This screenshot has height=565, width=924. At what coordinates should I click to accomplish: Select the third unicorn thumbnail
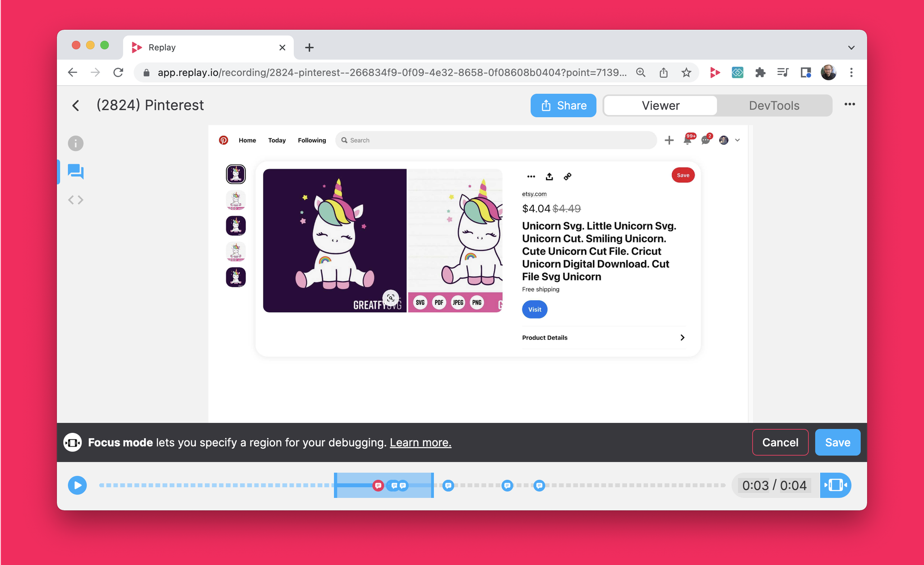236,225
